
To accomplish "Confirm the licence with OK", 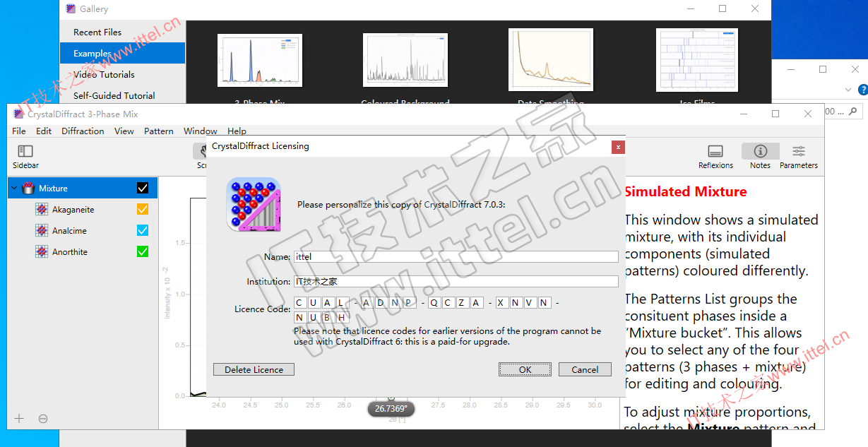I will (525, 369).
